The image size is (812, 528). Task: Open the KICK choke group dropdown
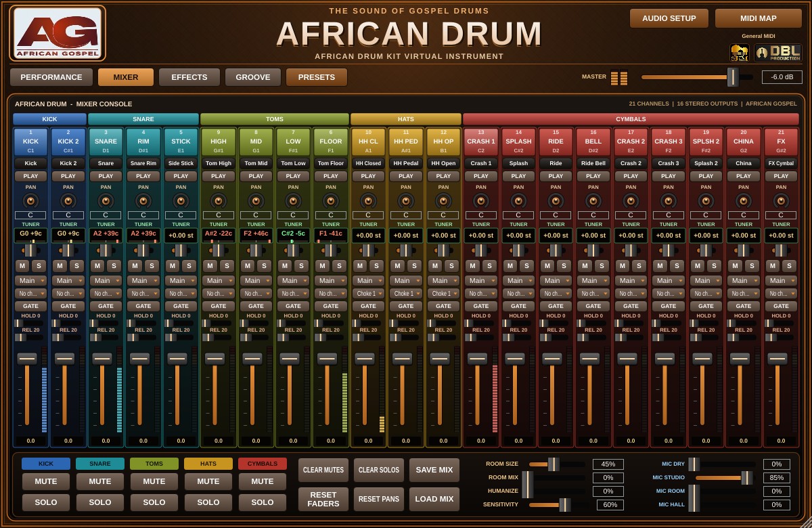click(x=30, y=294)
